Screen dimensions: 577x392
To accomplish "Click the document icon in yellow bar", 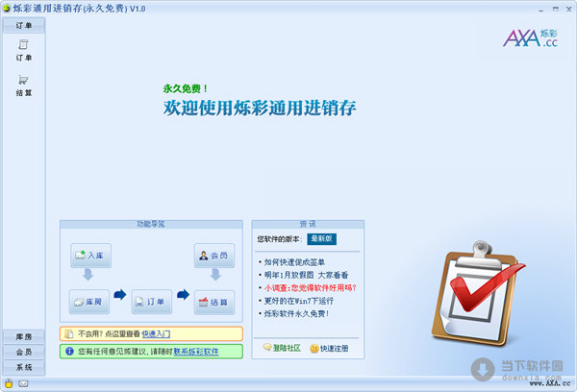I will click(x=69, y=334).
